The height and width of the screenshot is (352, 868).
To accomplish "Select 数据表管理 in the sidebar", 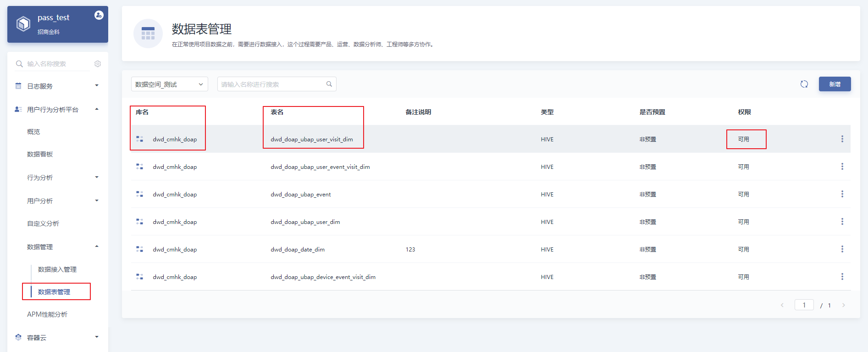I will click(x=54, y=292).
